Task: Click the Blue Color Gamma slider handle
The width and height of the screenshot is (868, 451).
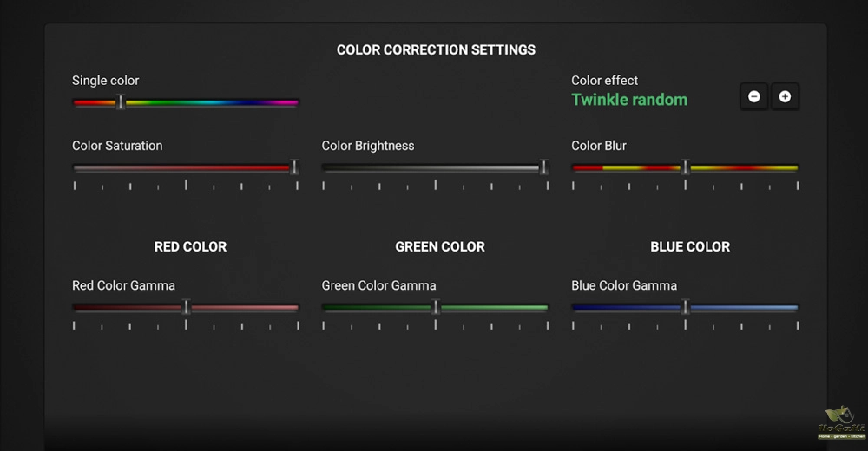Action: 685,307
